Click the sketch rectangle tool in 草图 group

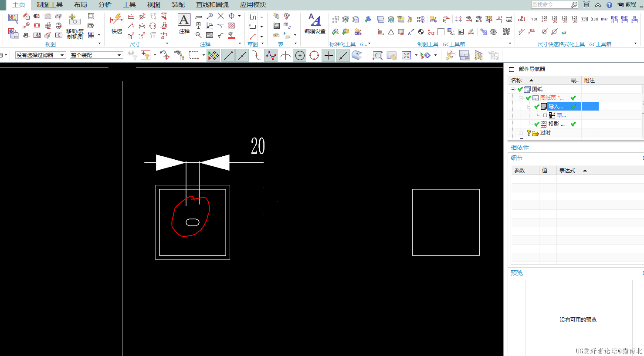[253, 27]
